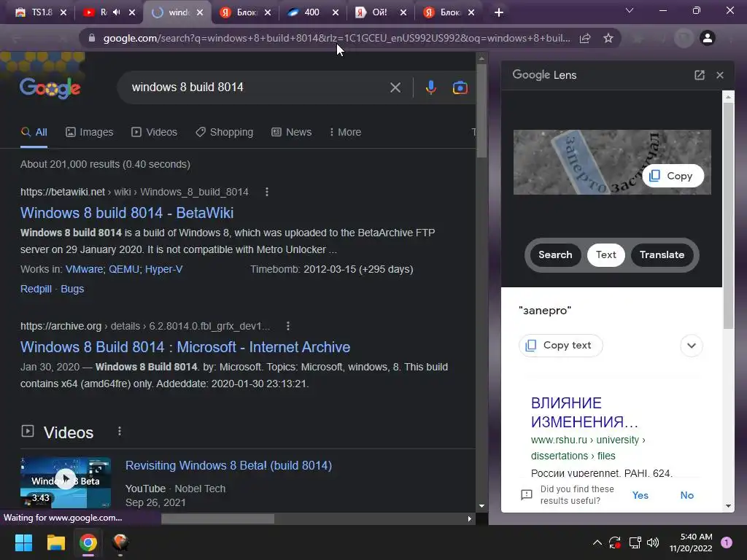Open Google Lens camera search icon
This screenshot has width=747, height=560.
460,87
